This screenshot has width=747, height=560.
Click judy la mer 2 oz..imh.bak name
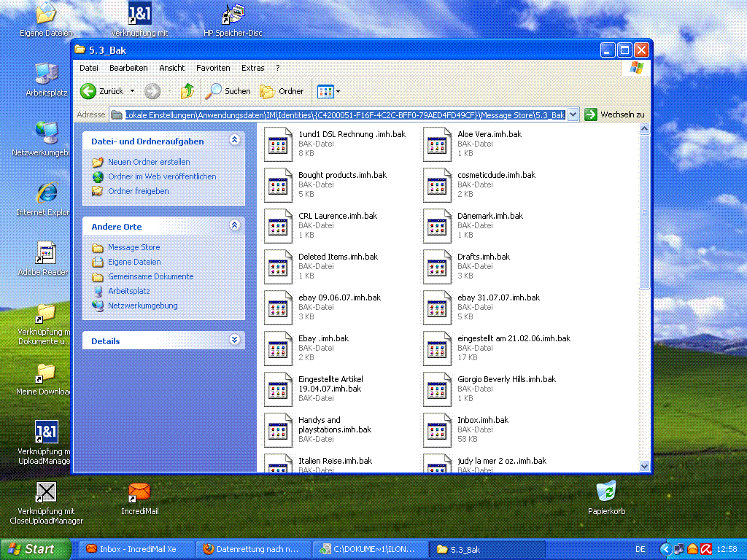(x=502, y=461)
